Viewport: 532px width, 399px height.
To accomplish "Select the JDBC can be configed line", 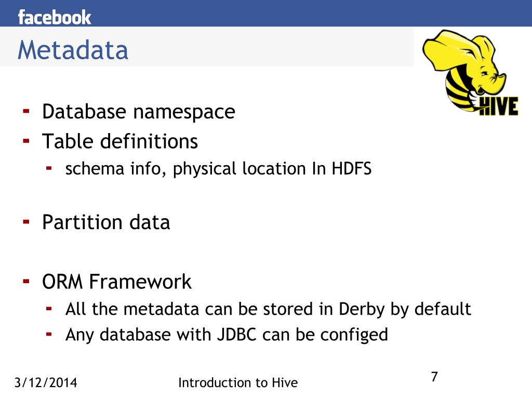I will pos(227,335).
